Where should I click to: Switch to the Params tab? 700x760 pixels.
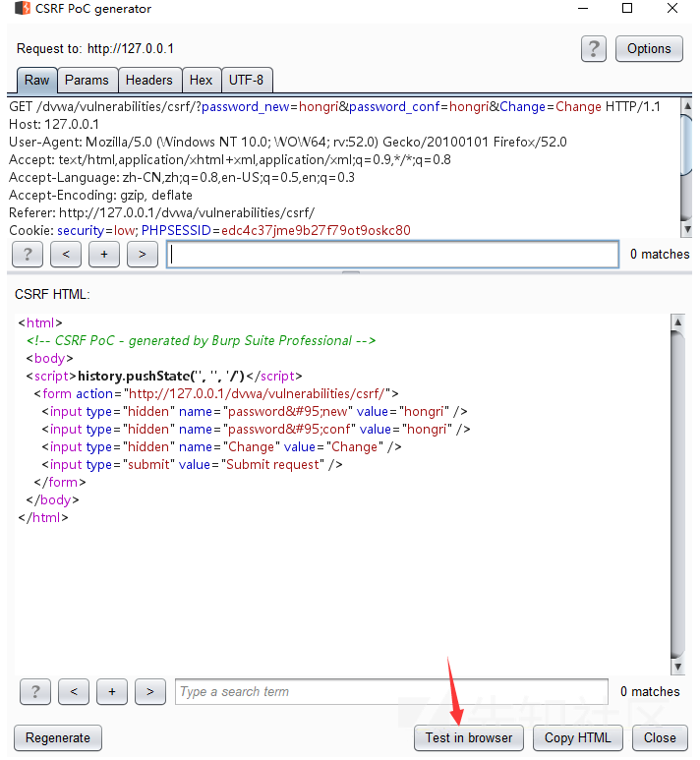87,80
